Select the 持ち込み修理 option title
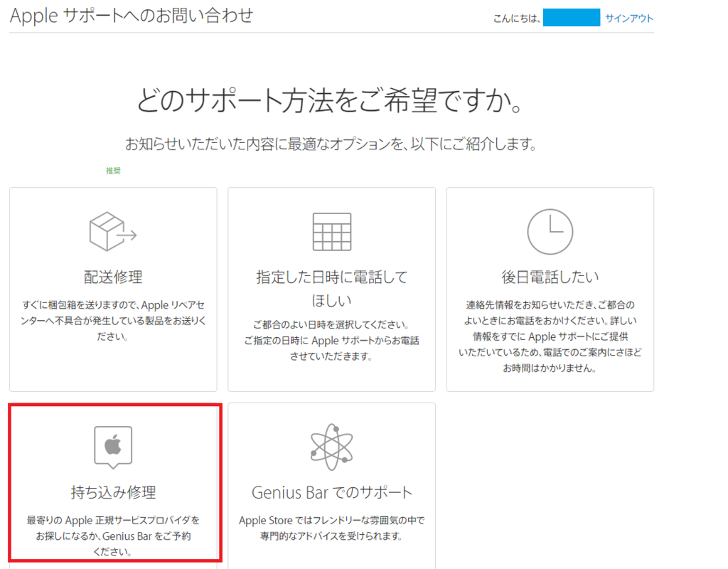The height and width of the screenshot is (569, 728). click(x=113, y=492)
